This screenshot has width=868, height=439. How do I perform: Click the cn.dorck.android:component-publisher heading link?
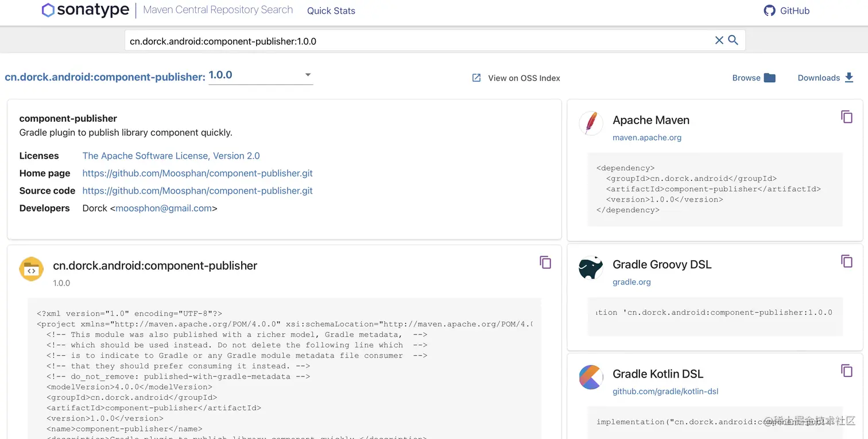[x=105, y=77]
